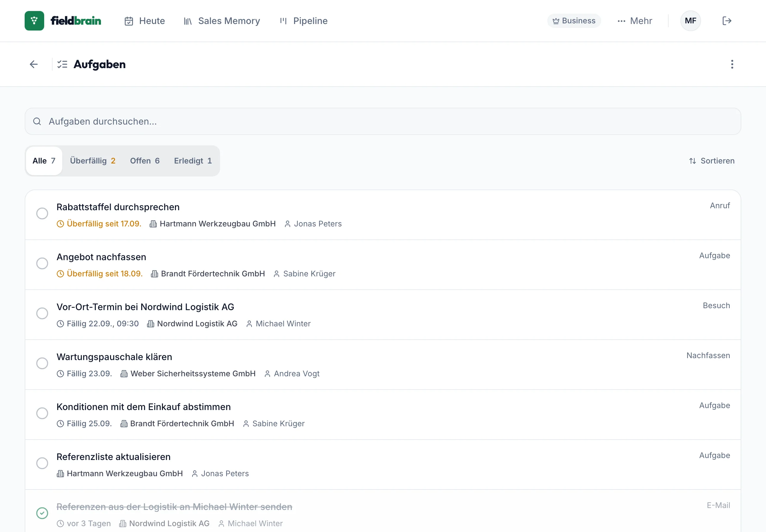
Task: Click the magnifier icon in the search bar
Action: pyautogui.click(x=37, y=121)
